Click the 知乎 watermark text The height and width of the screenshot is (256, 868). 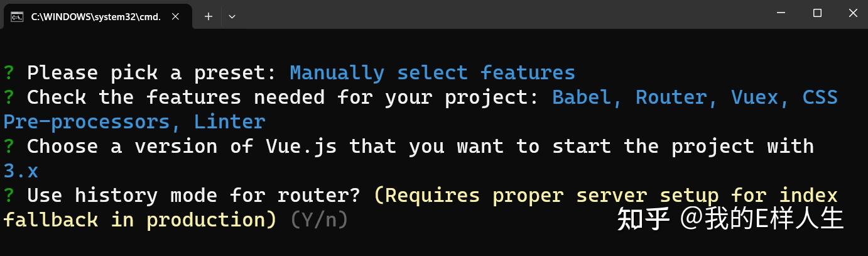tap(643, 219)
